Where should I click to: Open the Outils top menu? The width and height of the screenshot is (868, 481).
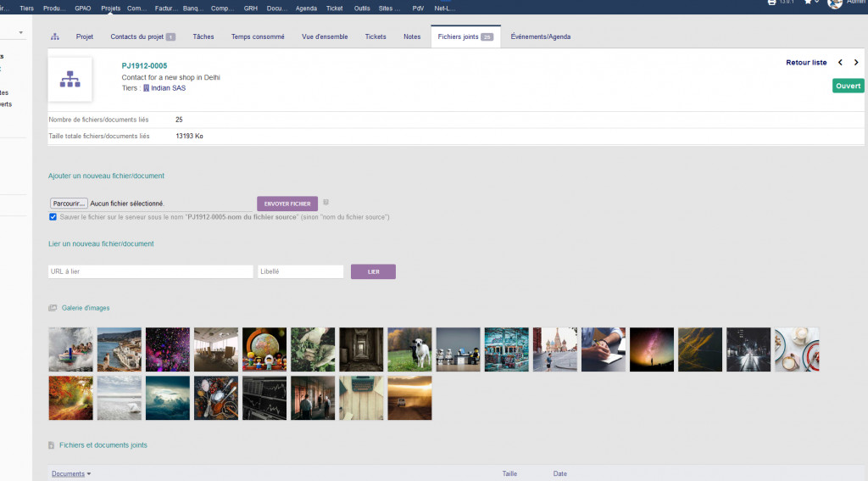362,8
